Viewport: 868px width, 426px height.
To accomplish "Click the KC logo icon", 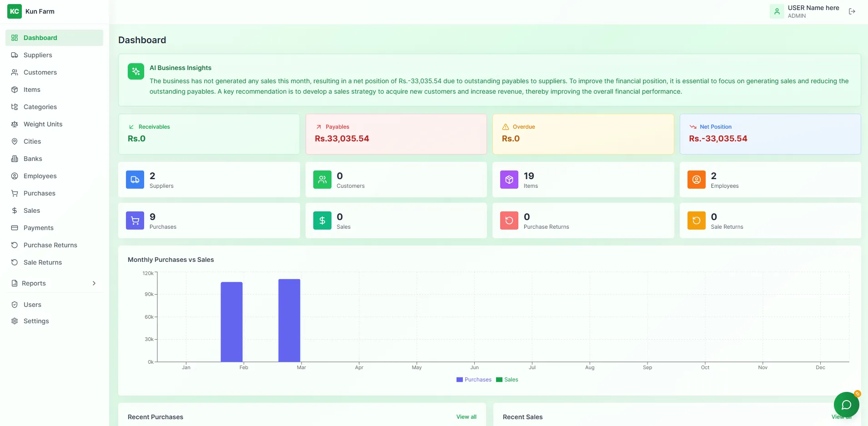I will (15, 11).
